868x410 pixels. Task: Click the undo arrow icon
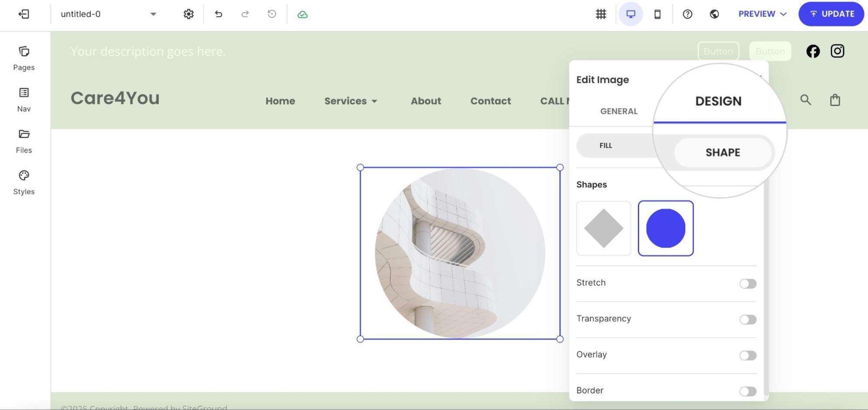tap(218, 14)
